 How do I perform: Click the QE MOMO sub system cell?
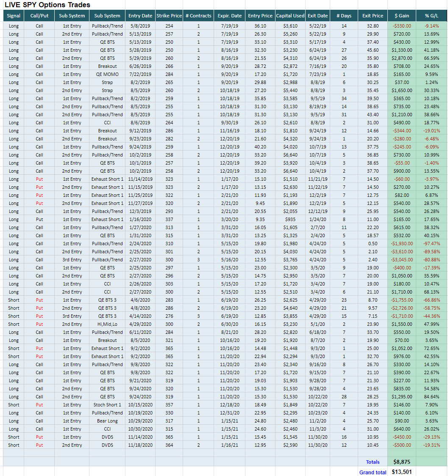click(107, 74)
